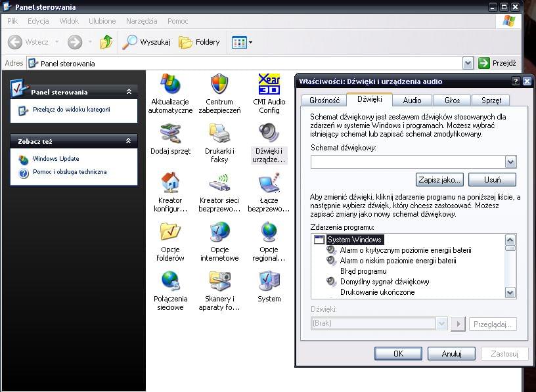Toggle the Foldery pane
Image resolution: width=536 pixels, height=392 pixels.
pos(199,43)
